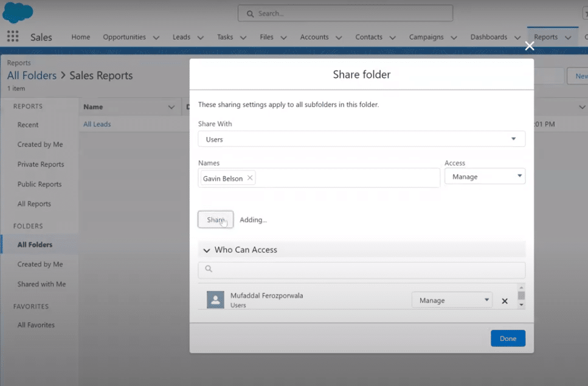Open the Campaigns tab
The width and height of the screenshot is (588, 386).
point(426,37)
